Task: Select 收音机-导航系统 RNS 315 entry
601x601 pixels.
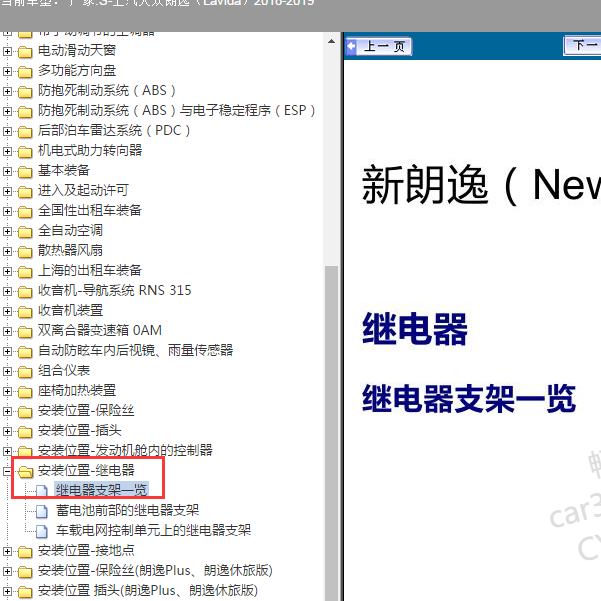Action: [114, 291]
